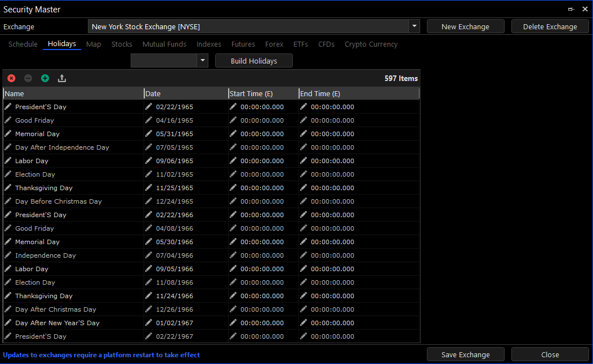
Task: Open the dropdown next to Build Holidays
Action: click(202, 61)
